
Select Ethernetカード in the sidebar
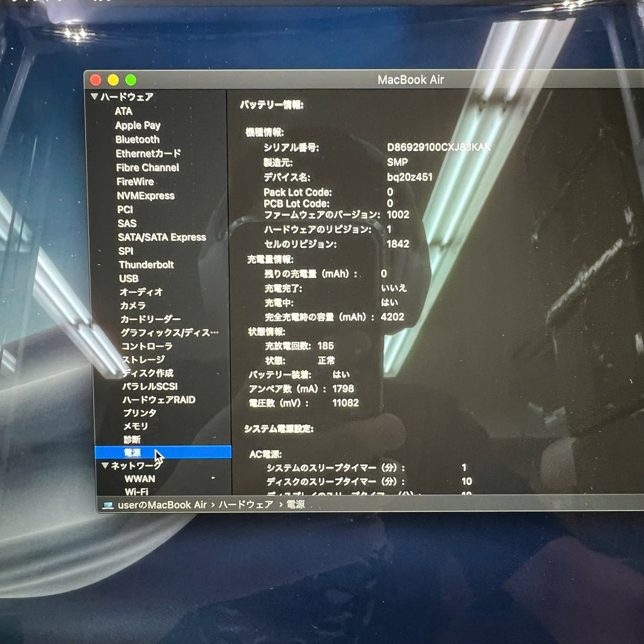click(148, 153)
